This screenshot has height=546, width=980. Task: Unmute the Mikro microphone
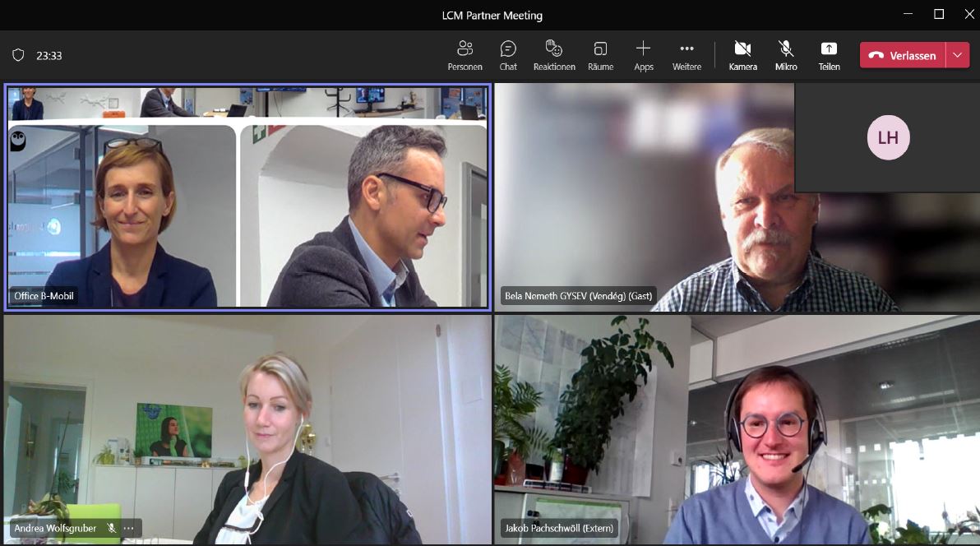click(x=786, y=56)
